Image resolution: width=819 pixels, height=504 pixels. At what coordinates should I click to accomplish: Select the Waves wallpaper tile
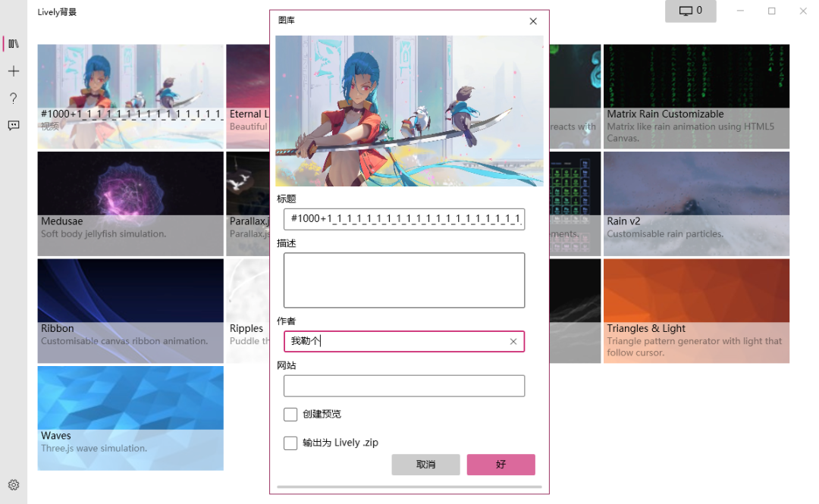(130, 418)
